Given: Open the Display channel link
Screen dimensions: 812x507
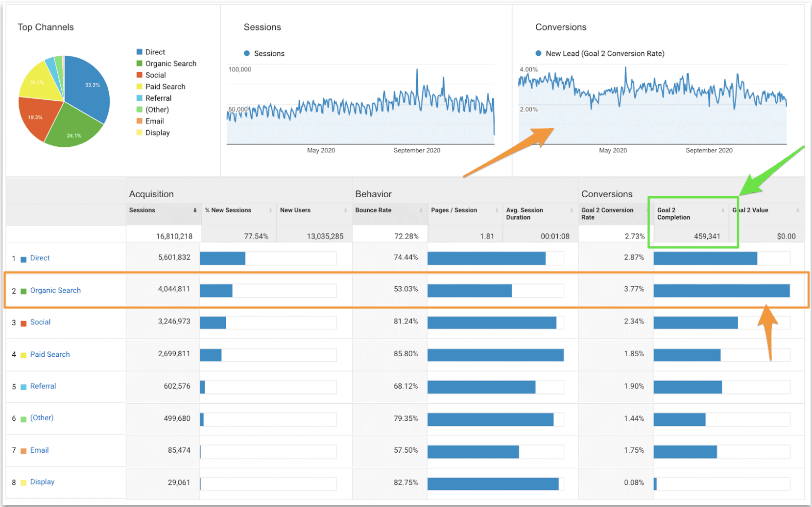Looking at the screenshot, I should point(42,482).
